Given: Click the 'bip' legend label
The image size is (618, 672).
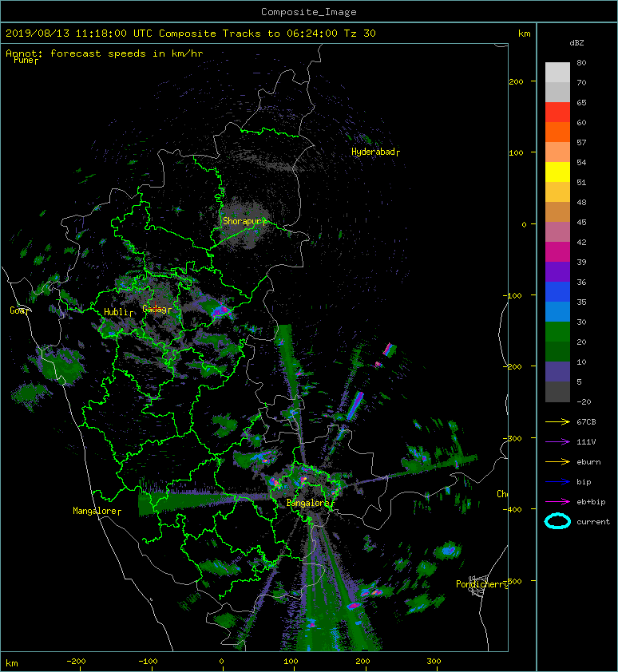Looking at the screenshot, I should point(584,482).
